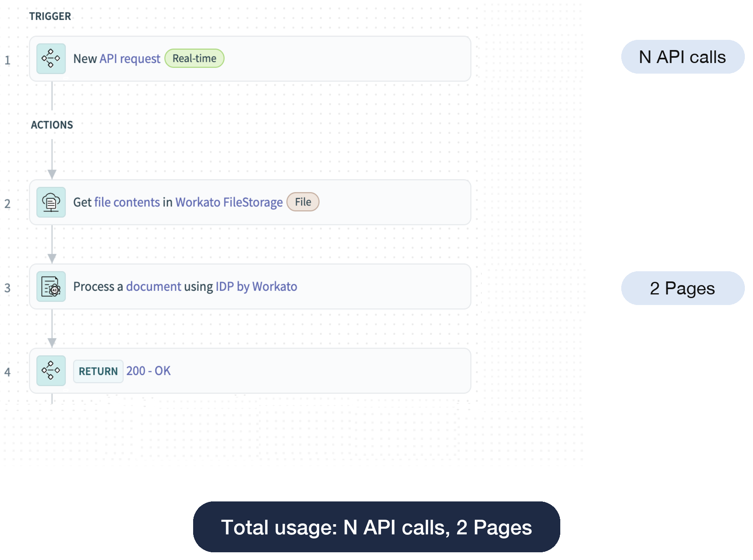Click the 'File' pill on step 2
Viewport: 753px width, 560px height.
pos(303,202)
